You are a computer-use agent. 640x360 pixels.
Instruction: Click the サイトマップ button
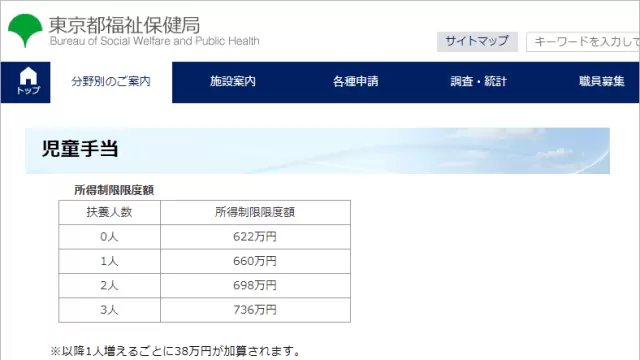(477, 42)
